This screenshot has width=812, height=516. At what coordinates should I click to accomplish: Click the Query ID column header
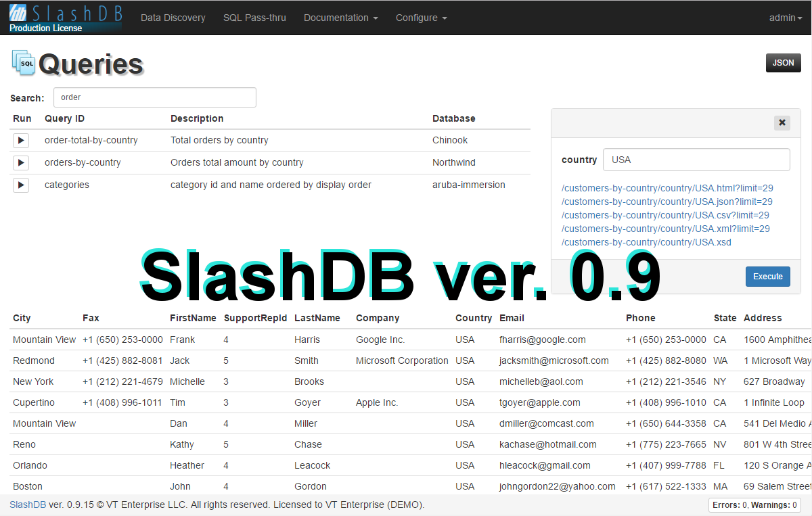coord(64,118)
